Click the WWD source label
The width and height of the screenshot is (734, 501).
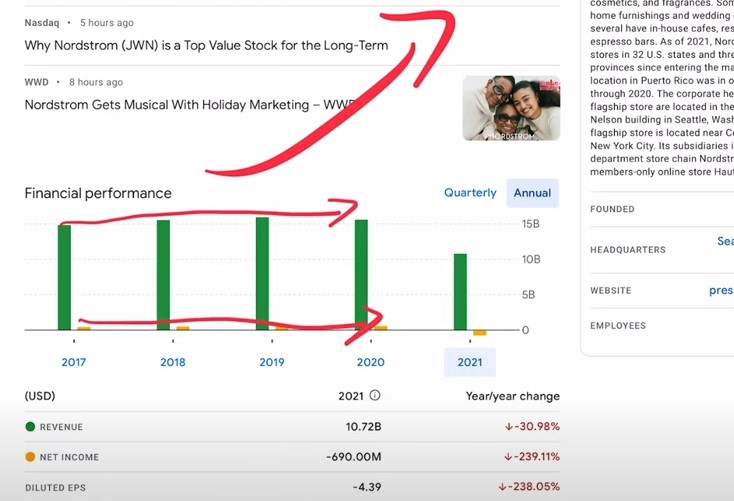click(x=36, y=82)
